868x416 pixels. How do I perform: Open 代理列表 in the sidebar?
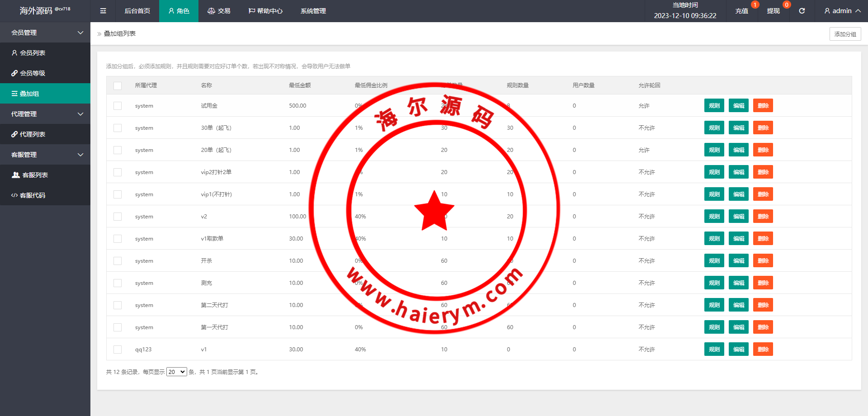coord(33,134)
